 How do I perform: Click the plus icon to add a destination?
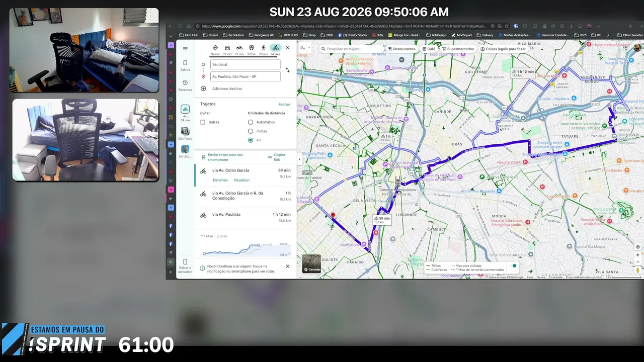203,88
